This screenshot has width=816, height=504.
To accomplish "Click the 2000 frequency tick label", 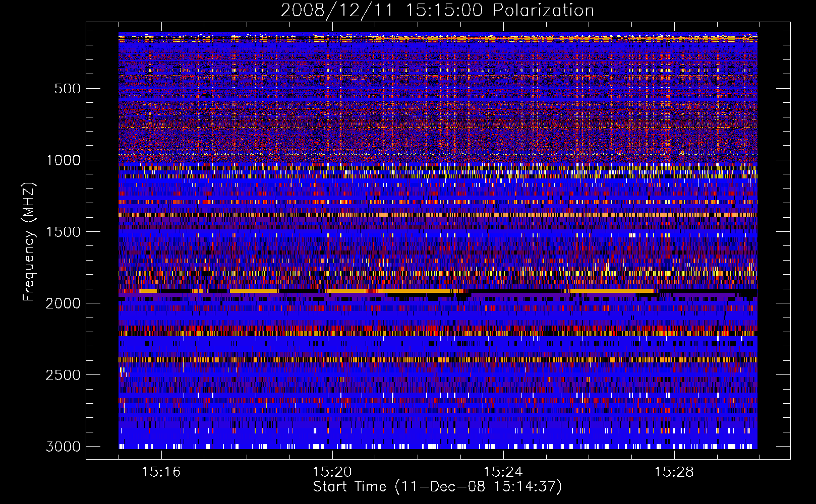I will pyautogui.click(x=63, y=303).
